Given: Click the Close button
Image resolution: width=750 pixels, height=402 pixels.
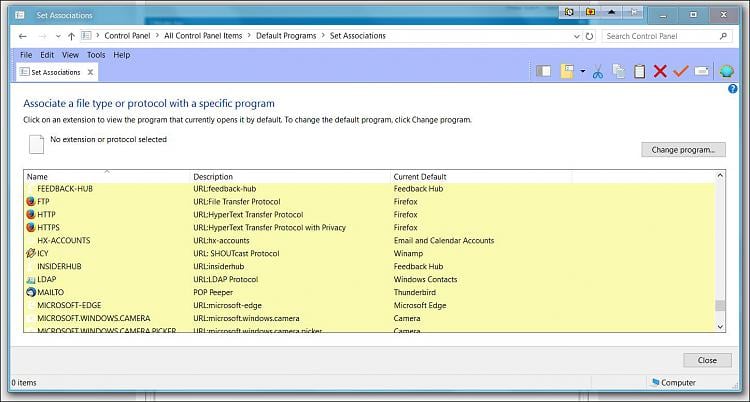Looking at the screenshot, I should [x=707, y=360].
